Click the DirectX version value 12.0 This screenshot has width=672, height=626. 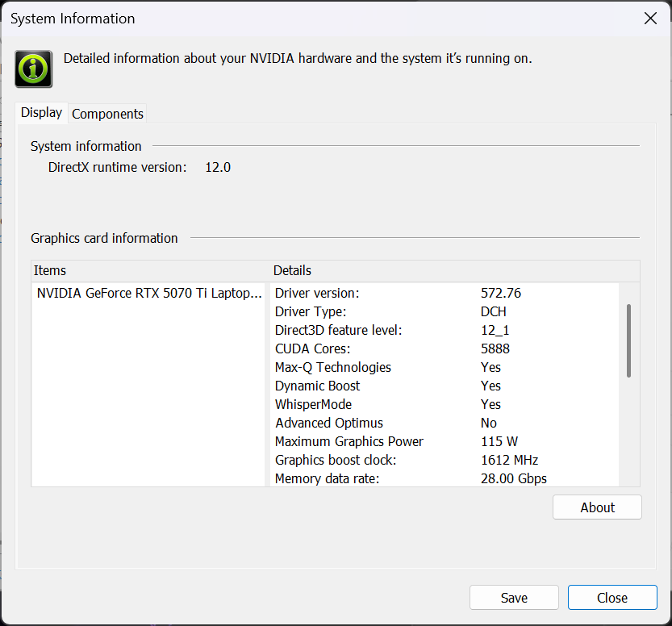[218, 167]
